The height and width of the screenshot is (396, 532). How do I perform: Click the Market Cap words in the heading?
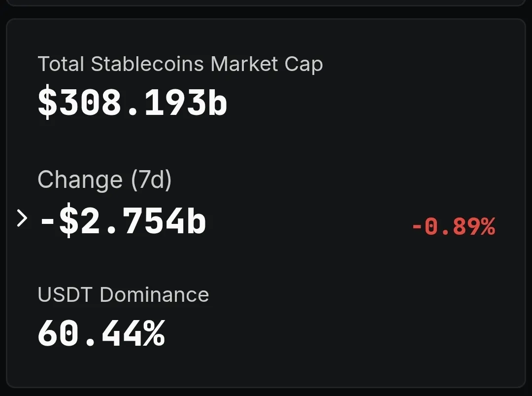pyautogui.click(x=266, y=65)
